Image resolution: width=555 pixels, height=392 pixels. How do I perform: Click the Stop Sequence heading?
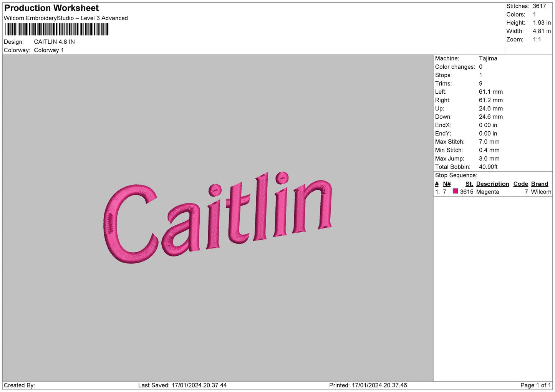[x=456, y=175]
